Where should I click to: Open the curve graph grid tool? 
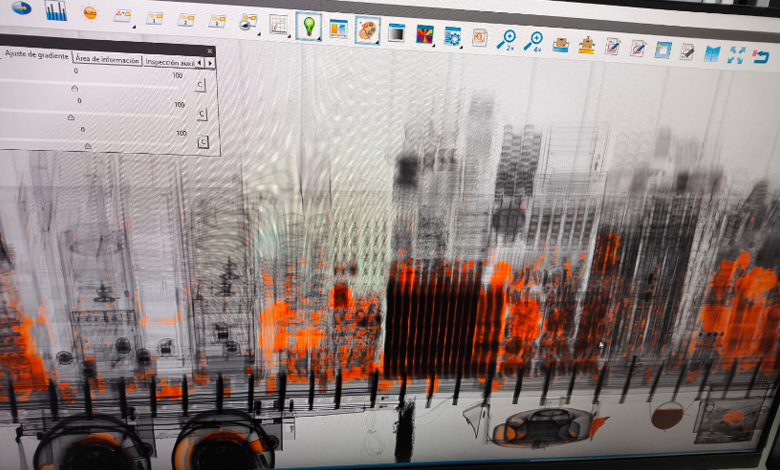point(279,24)
